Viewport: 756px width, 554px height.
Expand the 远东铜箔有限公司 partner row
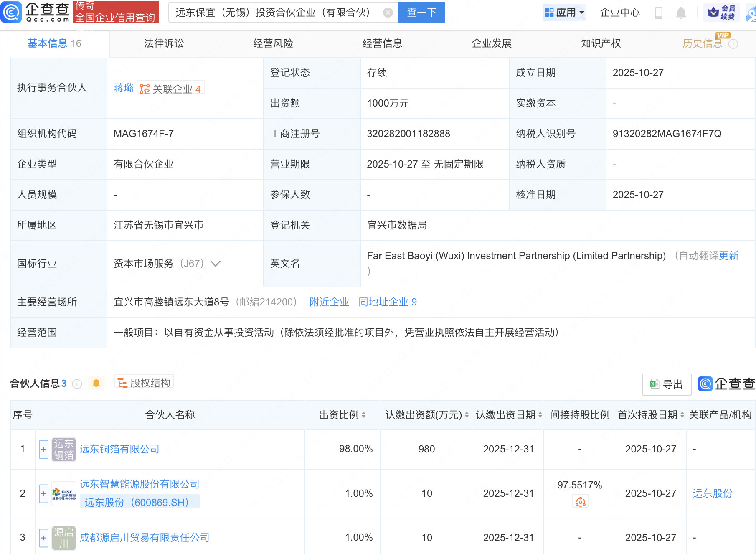pyautogui.click(x=43, y=450)
